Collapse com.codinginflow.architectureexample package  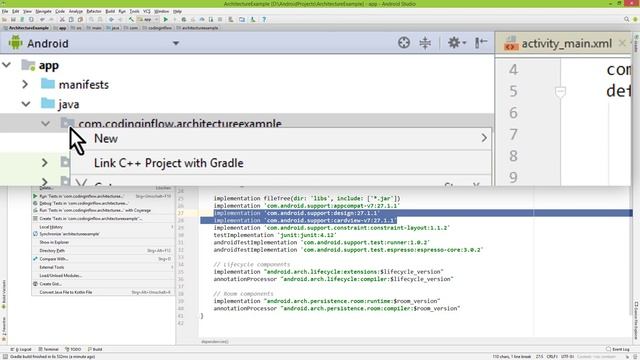(x=45, y=123)
